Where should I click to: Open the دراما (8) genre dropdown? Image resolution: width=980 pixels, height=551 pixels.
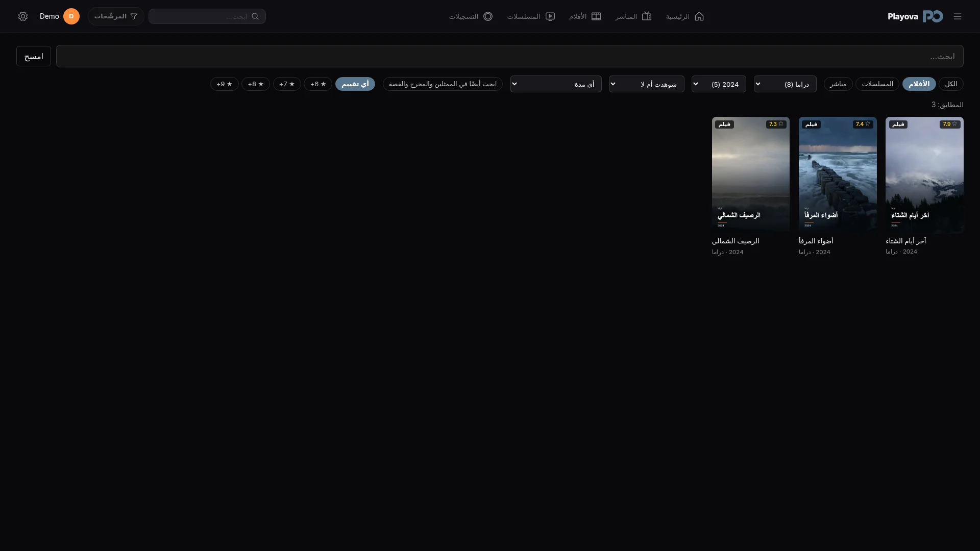click(785, 84)
